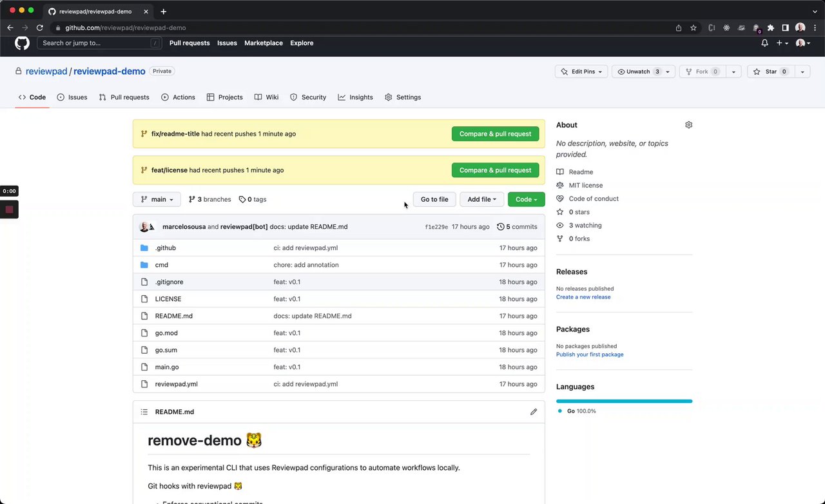Open README table of contents icon
The image size is (825, 504).
click(x=144, y=412)
